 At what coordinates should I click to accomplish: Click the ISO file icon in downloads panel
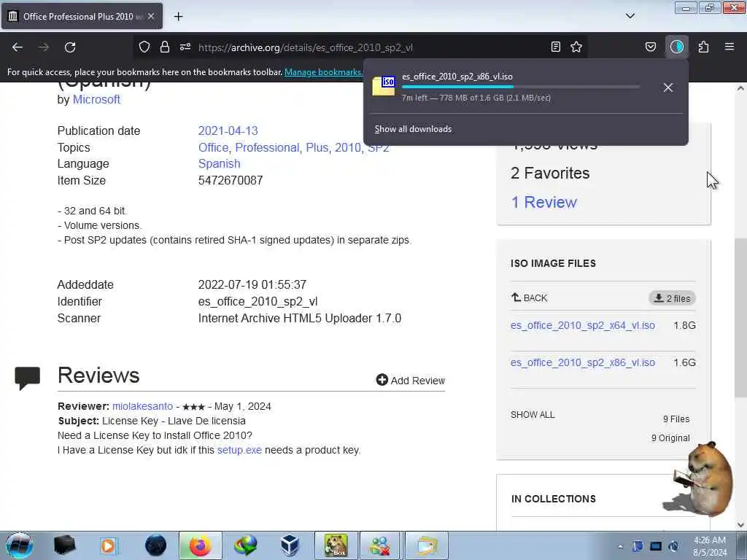click(x=384, y=86)
